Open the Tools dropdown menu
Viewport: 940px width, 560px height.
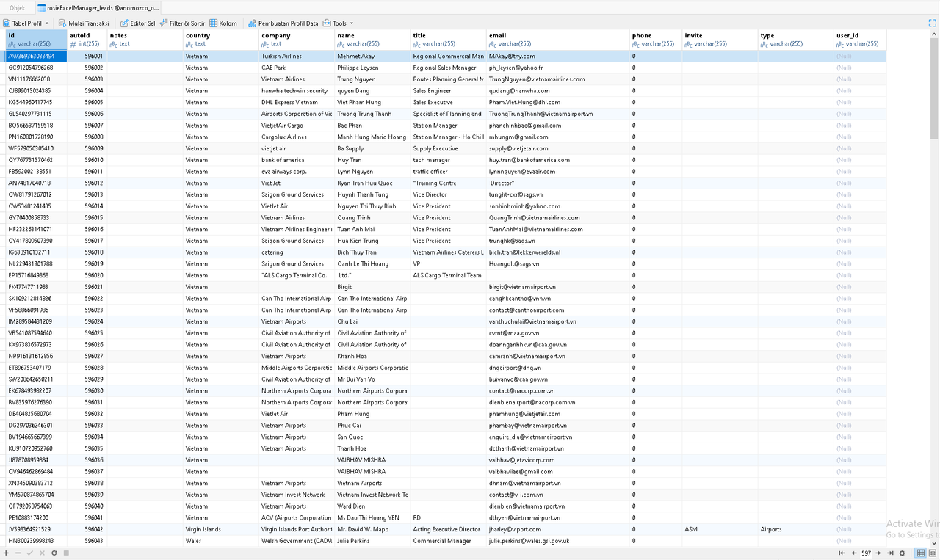[339, 23]
